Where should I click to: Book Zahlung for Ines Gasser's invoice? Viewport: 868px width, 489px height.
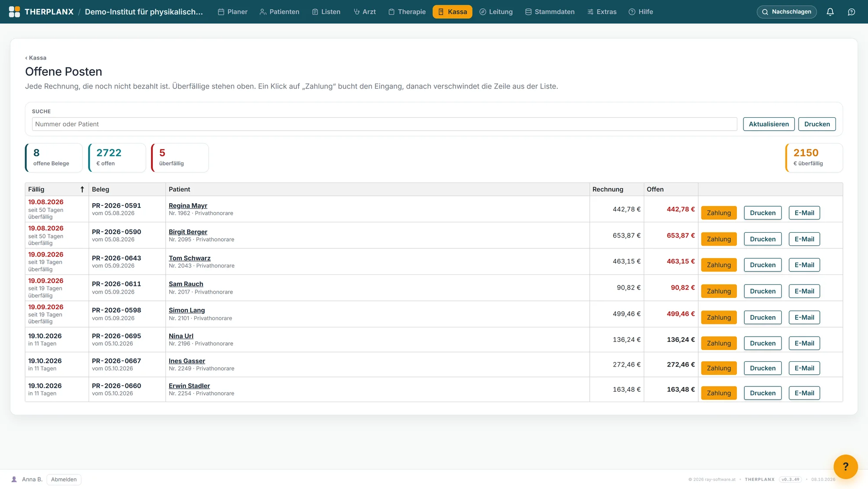tap(719, 368)
